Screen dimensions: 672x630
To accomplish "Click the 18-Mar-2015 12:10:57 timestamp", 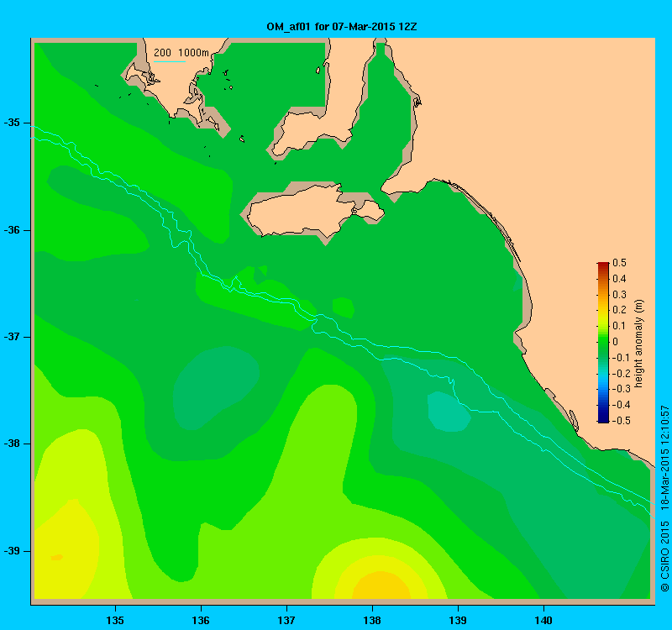I will (x=664, y=458).
